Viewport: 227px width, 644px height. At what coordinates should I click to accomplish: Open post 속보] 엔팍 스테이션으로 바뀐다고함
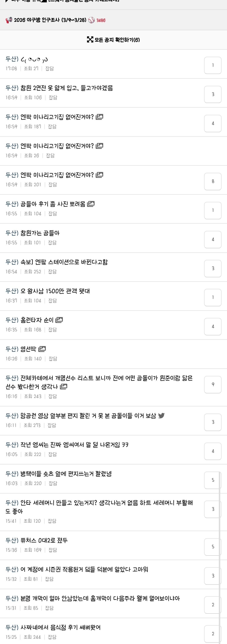pos(64,262)
